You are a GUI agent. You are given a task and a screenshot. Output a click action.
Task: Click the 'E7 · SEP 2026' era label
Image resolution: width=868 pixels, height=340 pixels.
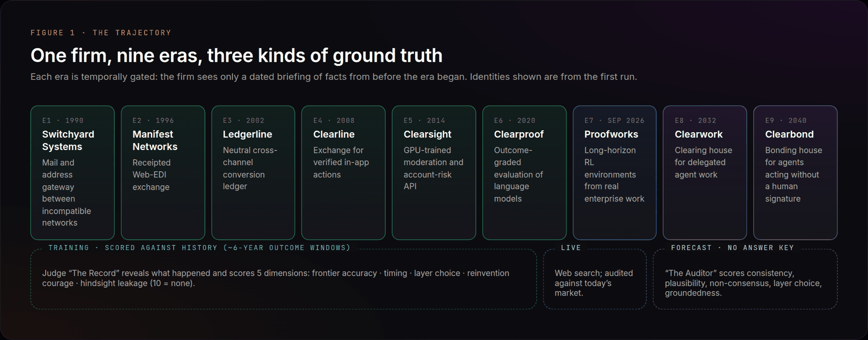pos(614,121)
